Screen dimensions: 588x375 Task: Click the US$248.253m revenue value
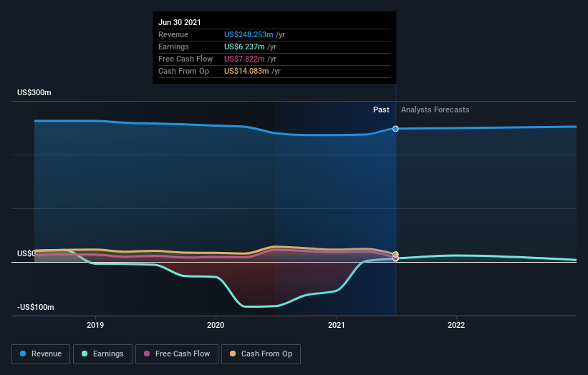coord(249,34)
